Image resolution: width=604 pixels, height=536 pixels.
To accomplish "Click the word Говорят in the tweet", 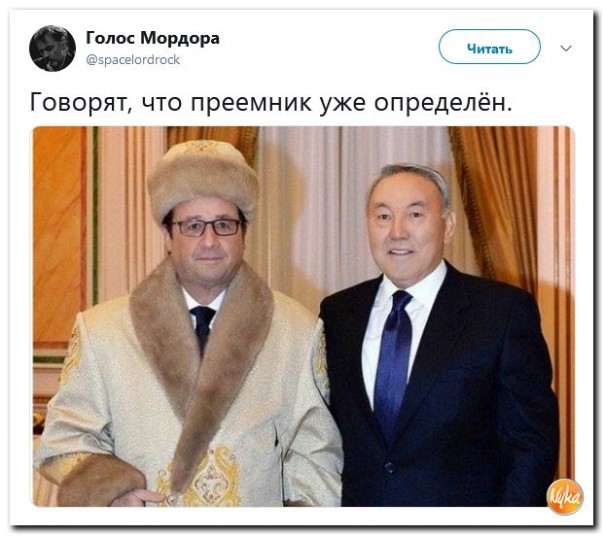I will pos(79,102).
